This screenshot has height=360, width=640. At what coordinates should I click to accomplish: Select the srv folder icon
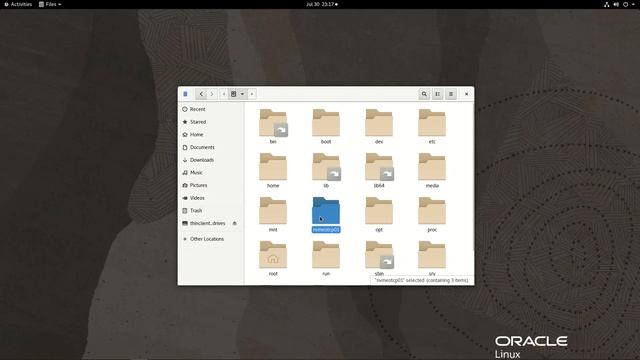(432, 255)
